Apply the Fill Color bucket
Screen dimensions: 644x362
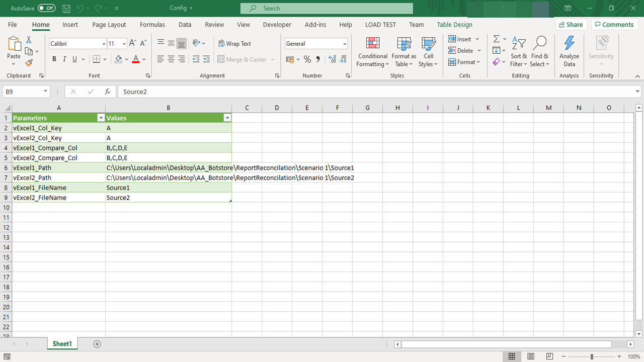click(118, 59)
